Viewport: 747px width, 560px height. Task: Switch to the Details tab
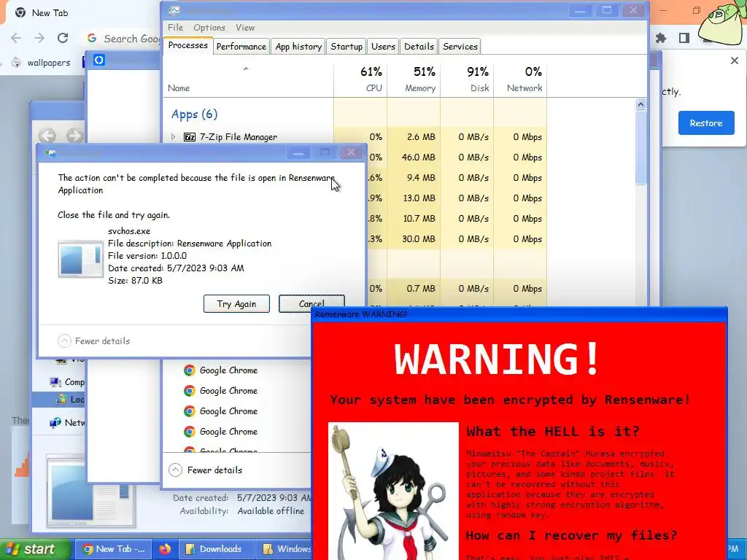(419, 46)
